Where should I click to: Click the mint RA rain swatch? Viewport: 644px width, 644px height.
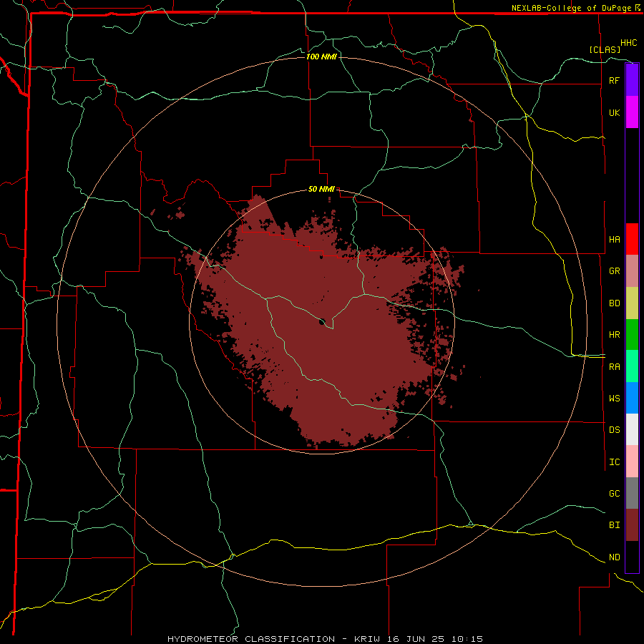632,366
